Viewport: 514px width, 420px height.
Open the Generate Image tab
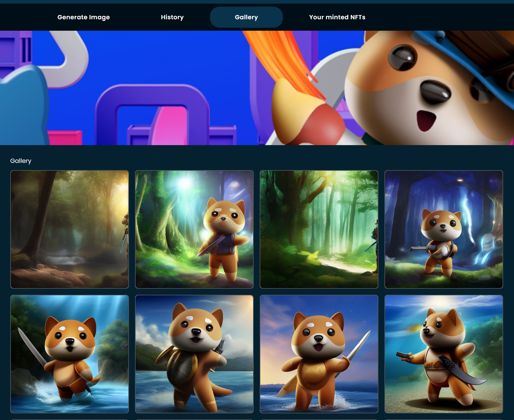click(83, 17)
